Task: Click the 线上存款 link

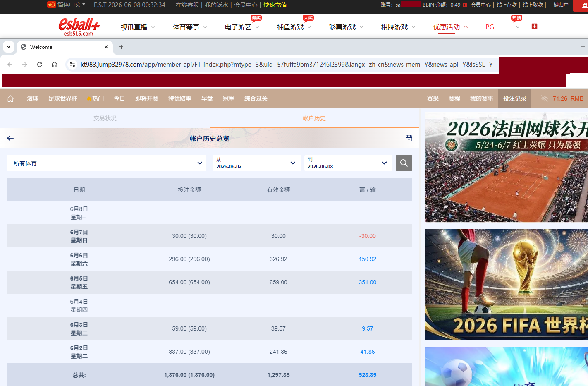Action: click(507, 5)
